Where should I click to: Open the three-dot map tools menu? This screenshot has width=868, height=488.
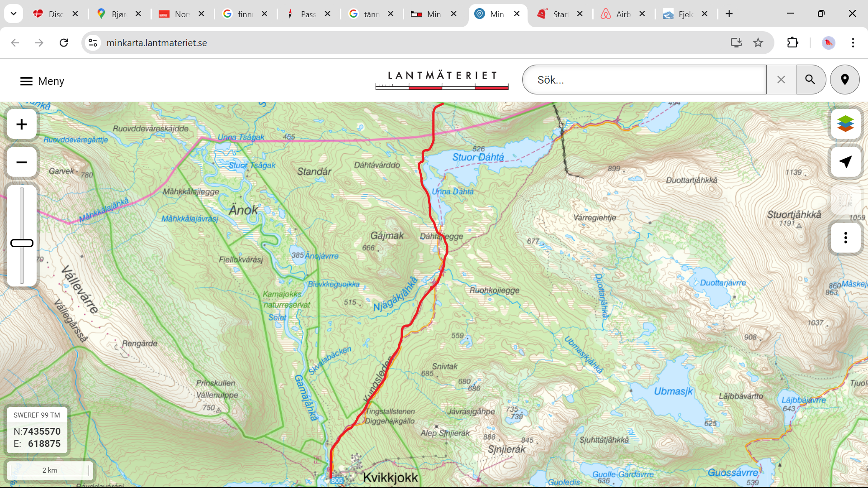[845, 238]
